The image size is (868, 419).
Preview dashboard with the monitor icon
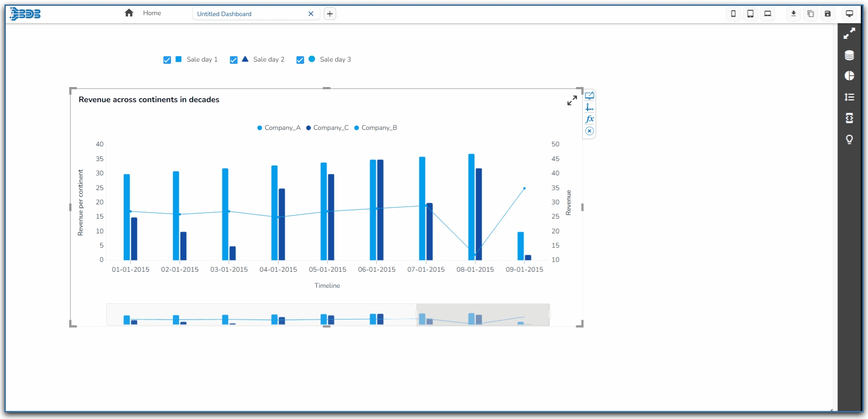(849, 14)
